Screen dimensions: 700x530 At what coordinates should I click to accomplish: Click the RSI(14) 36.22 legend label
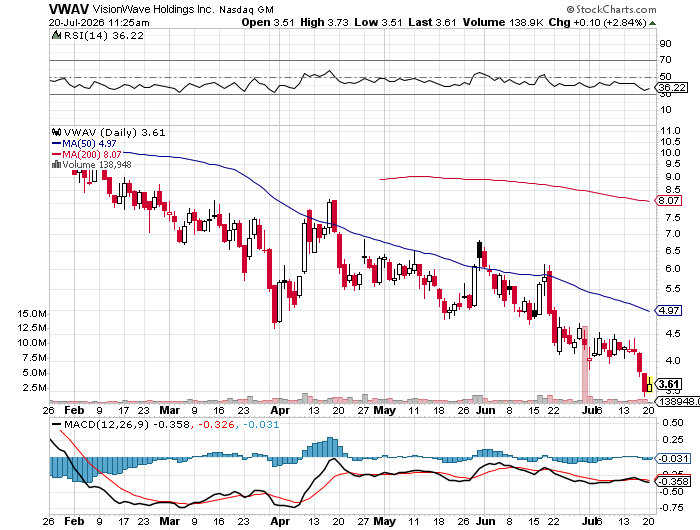pyautogui.click(x=104, y=36)
